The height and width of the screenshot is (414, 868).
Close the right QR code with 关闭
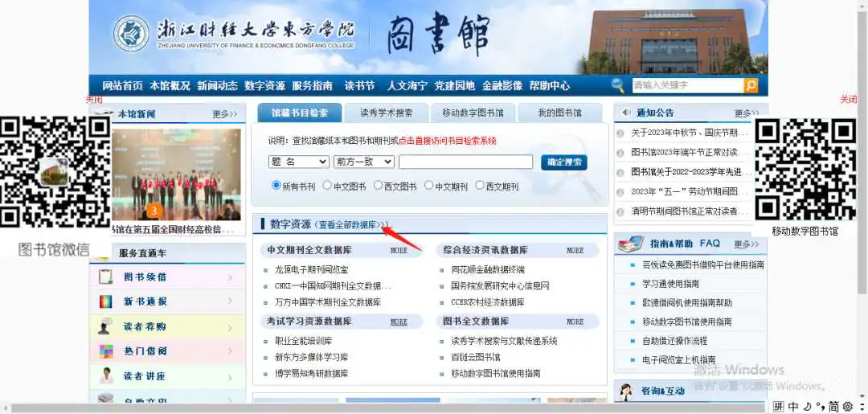(x=848, y=100)
